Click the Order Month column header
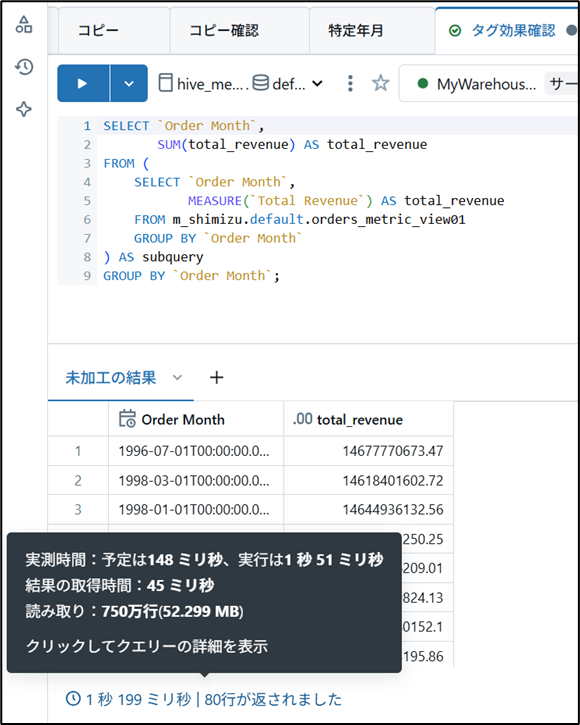The image size is (580, 725). point(196,419)
